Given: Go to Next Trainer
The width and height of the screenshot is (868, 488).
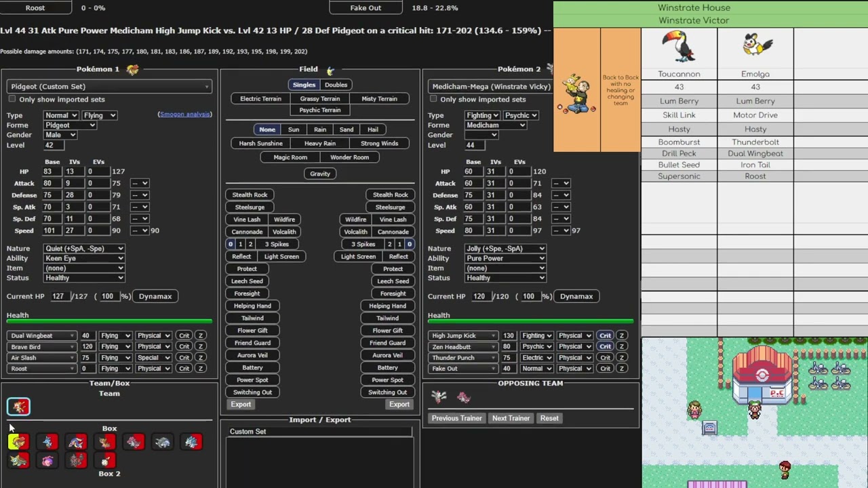Looking at the screenshot, I should click(x=511, y=418).
